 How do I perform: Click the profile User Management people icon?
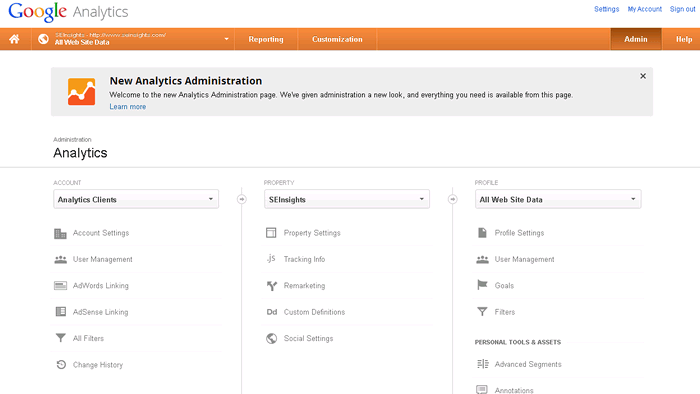[482, 259]
